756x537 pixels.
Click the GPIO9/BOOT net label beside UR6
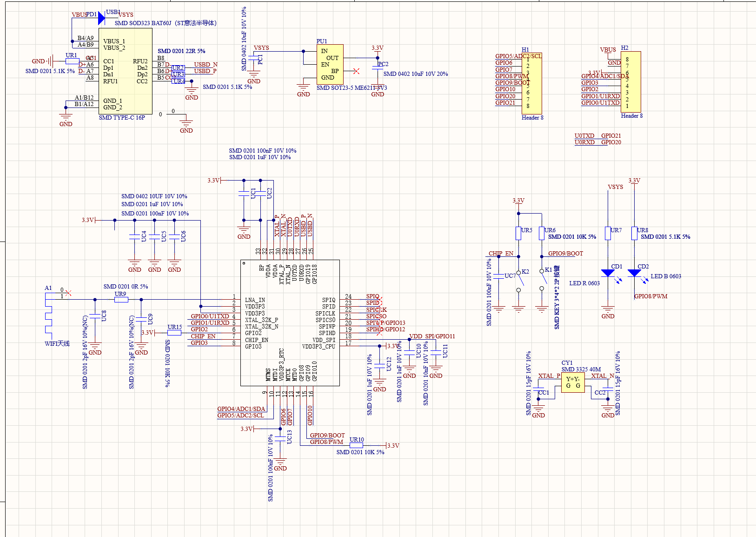[x=565, y=254]
